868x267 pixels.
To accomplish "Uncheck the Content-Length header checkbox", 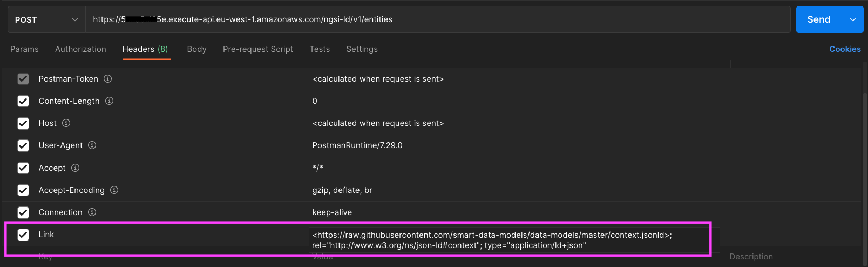I will pos(23,101).
